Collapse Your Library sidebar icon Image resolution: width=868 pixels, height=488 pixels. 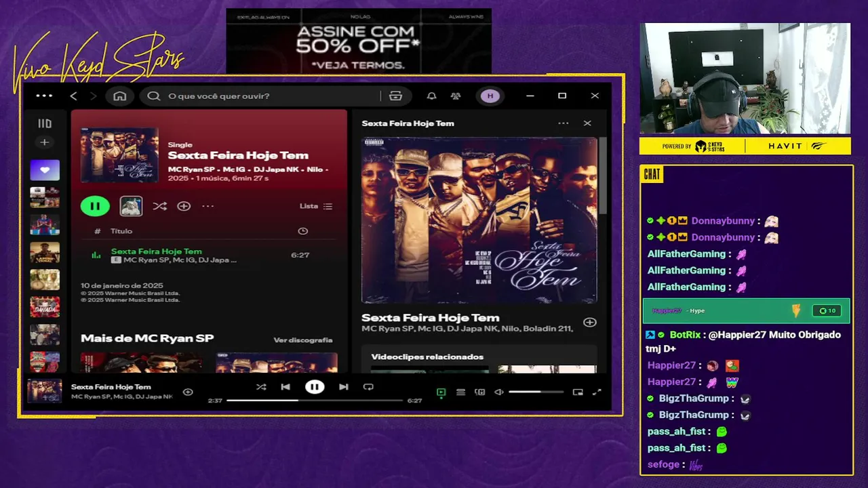45,123
